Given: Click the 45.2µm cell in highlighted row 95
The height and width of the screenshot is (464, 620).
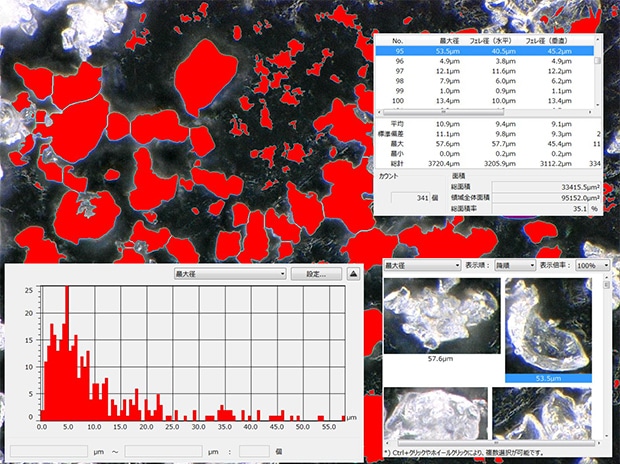Looking at the screenshot, I should [560, 51].
